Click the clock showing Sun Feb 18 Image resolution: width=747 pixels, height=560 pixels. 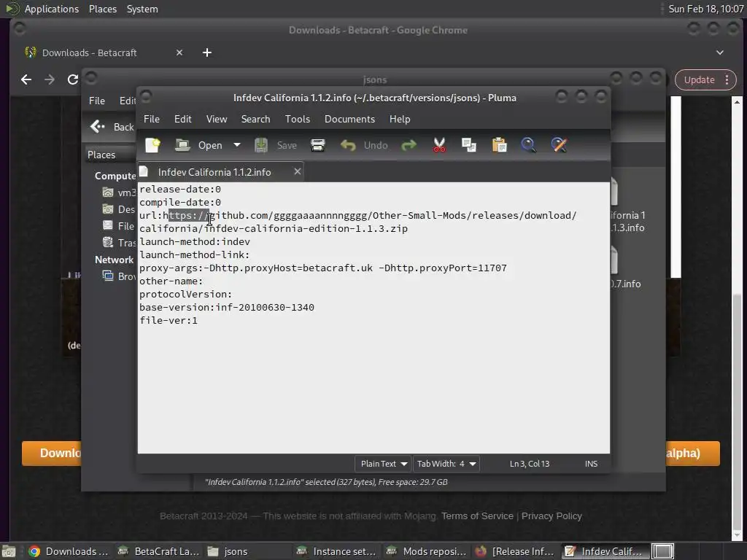click(705, 9)
